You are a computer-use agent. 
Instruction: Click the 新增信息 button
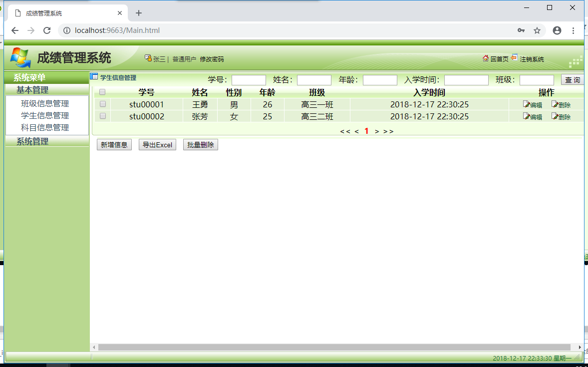114,145
